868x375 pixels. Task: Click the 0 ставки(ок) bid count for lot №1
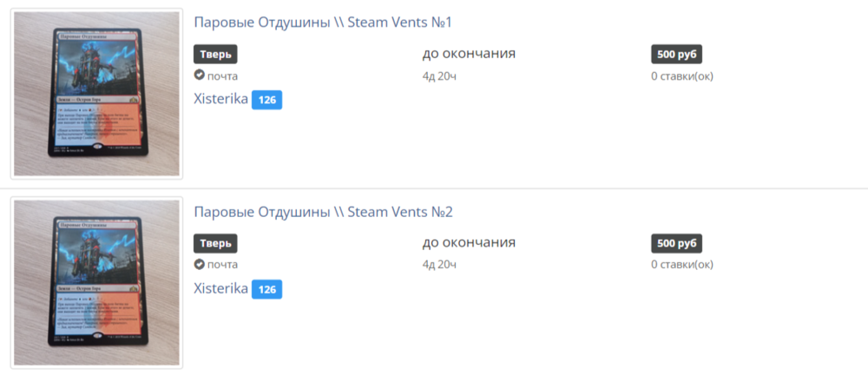(x=682, y=76)
